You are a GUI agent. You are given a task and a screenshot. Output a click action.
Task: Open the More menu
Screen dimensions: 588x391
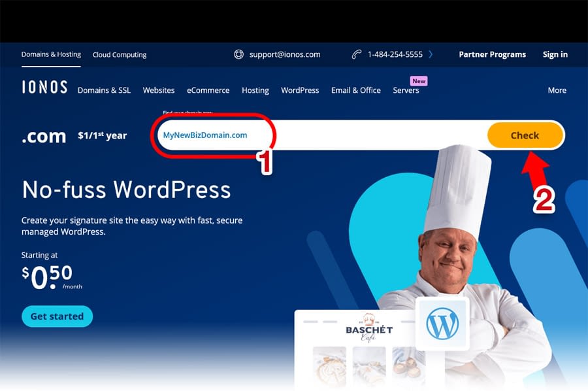point(557,90)
